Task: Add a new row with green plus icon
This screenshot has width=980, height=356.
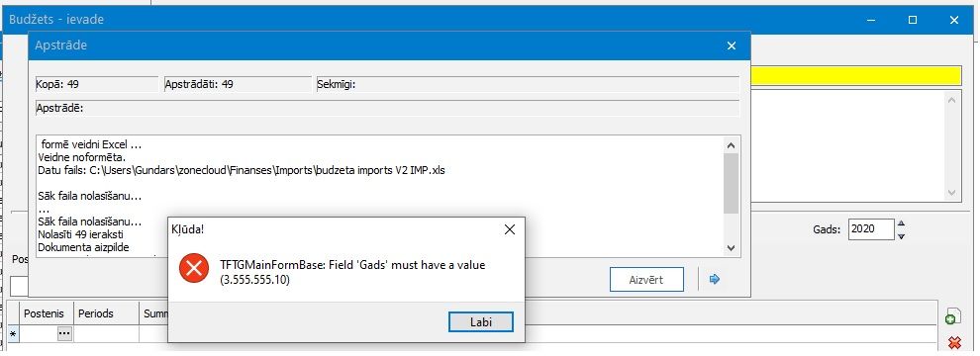Action: pos(952,317)
